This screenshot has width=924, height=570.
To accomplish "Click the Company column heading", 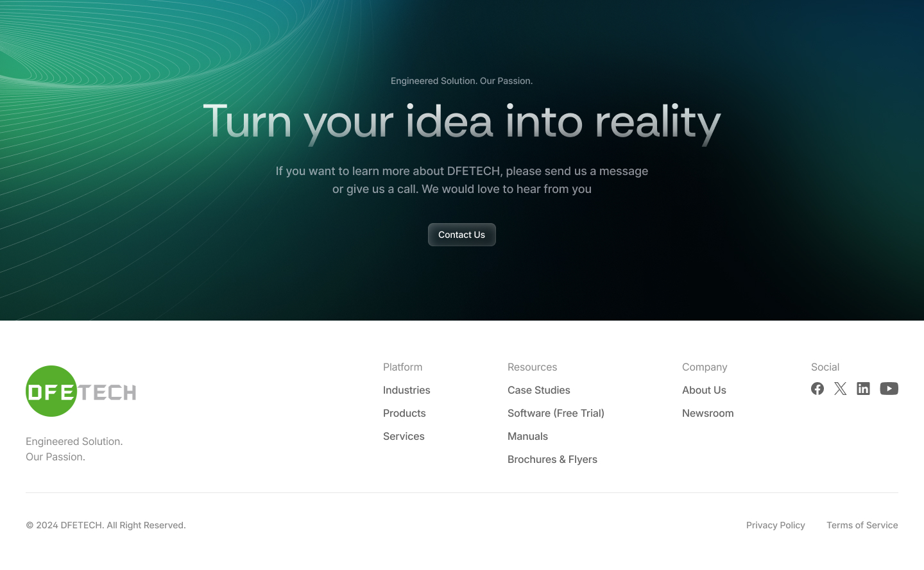I will pyautogui.click(x=705, y=367).
